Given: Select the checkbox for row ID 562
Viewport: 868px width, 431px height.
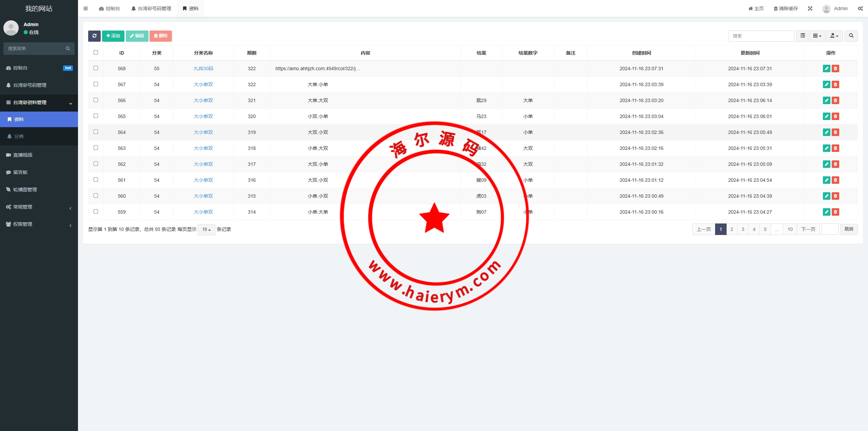Looking at the screenshot, I should [96, 164].
